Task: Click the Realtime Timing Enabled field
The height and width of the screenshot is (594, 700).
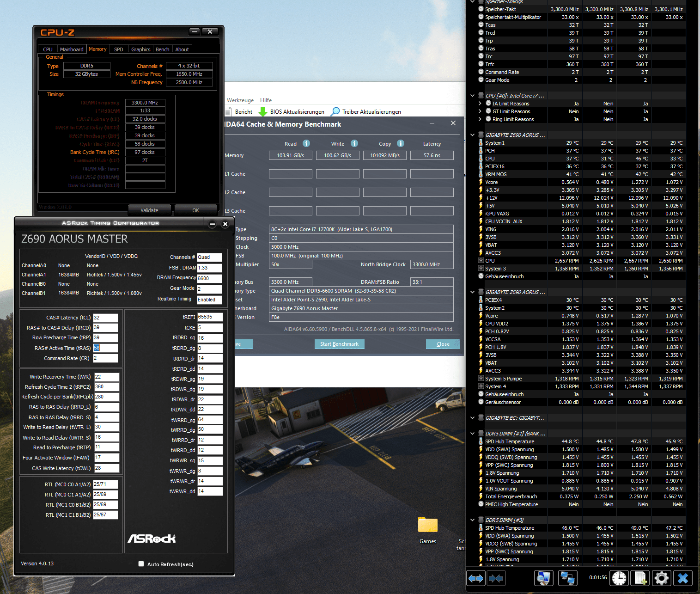Action: pos(209,300)
